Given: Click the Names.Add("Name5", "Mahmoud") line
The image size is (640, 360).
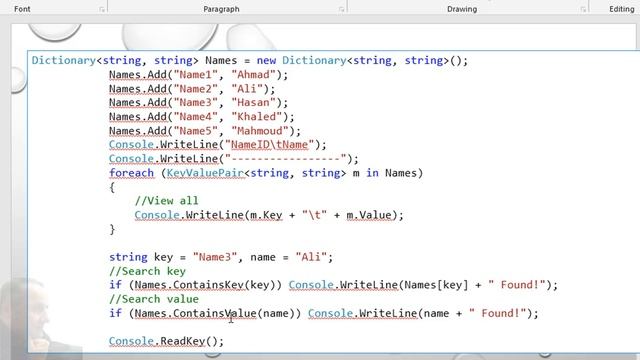Looking at the screenshot, I should pos(204,131).
